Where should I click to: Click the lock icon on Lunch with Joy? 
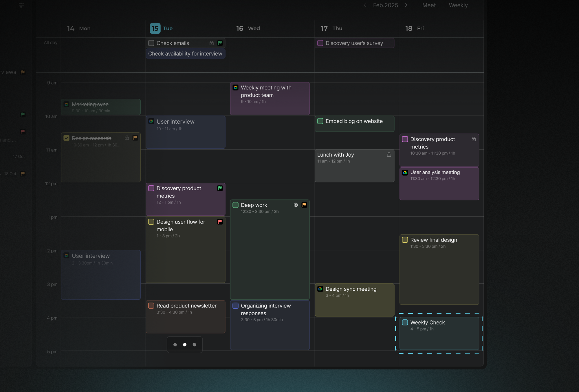[x=389, y=155]
